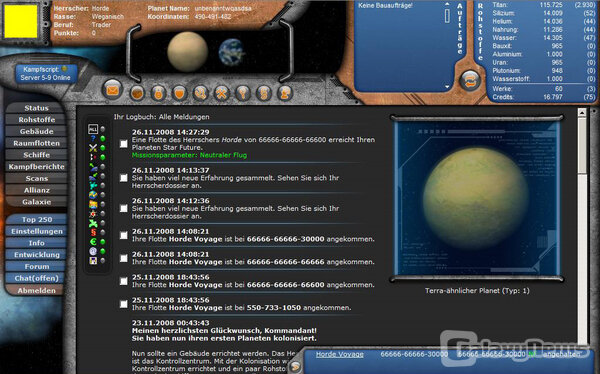The width and height of the screenshot is (600, 374).
Task: Select the @ symbol log filter icon
Action: (x=93, y=251)
